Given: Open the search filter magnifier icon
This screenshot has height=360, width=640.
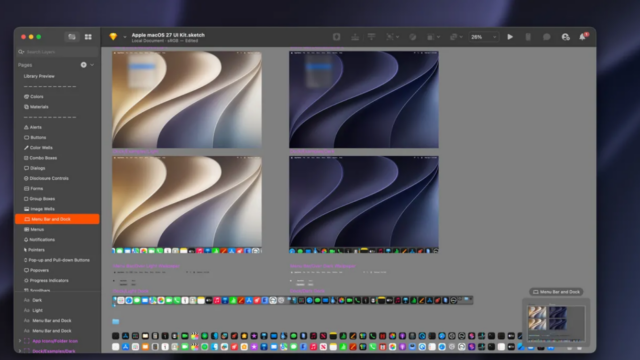Looking at the screenshot, I should [21, 52].
